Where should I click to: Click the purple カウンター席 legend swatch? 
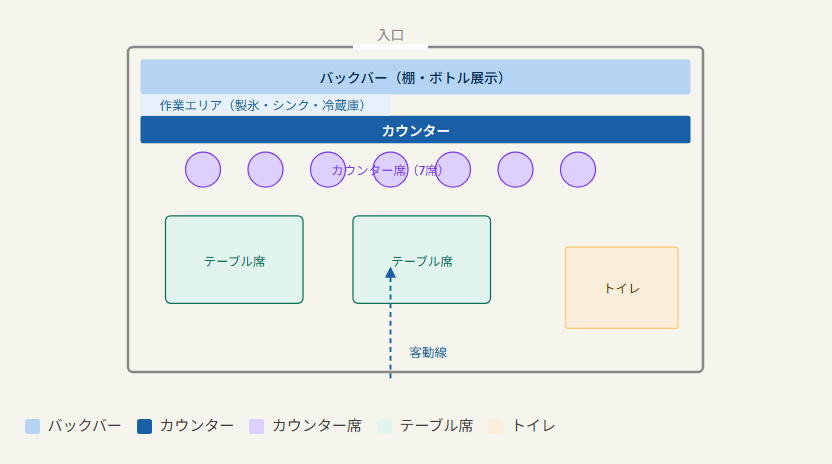[x=256, y=426]
